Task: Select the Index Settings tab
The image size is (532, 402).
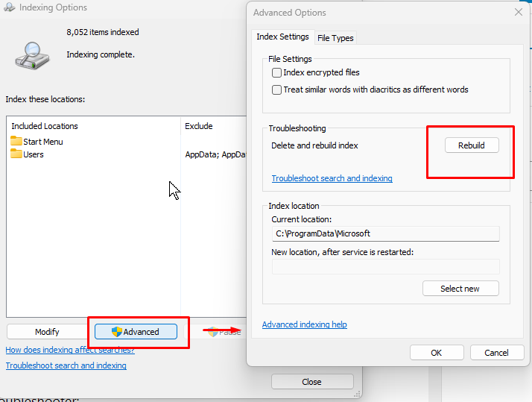Action: [282, 37]
